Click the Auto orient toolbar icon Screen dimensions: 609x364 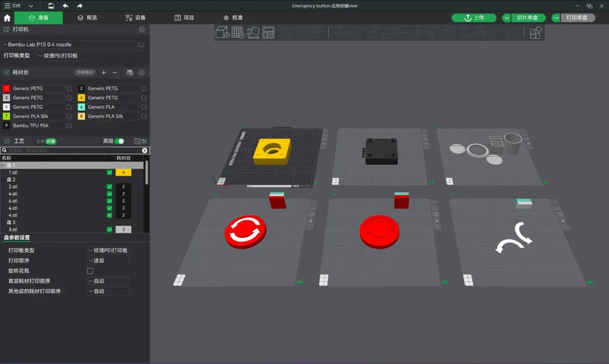pyautogui.click(x=253, y=33)
